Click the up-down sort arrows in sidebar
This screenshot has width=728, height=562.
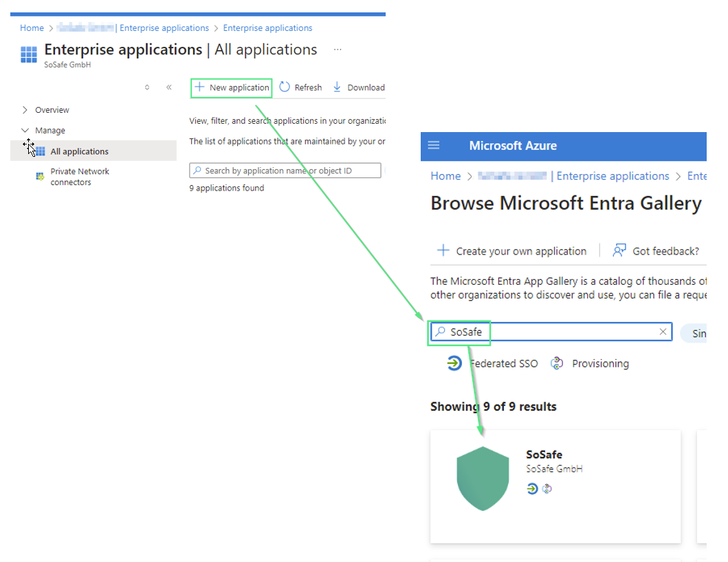pos(146,87)
